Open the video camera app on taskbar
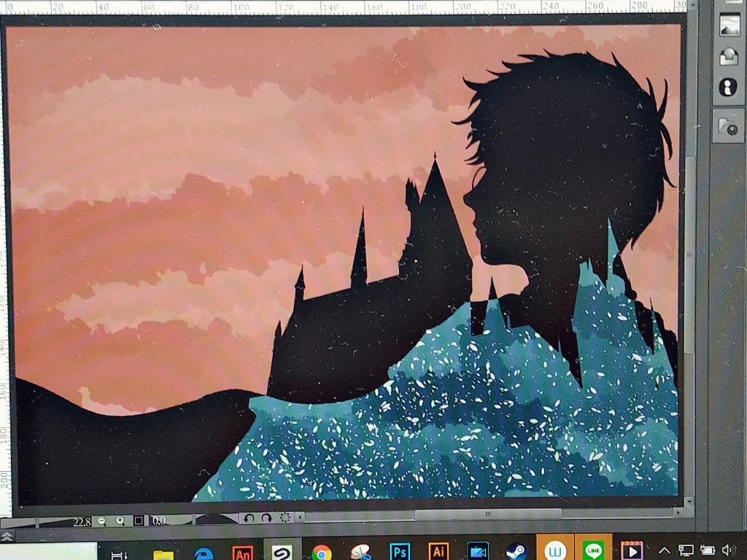Screen dimensions: 747x560 [x=478, y=551]
